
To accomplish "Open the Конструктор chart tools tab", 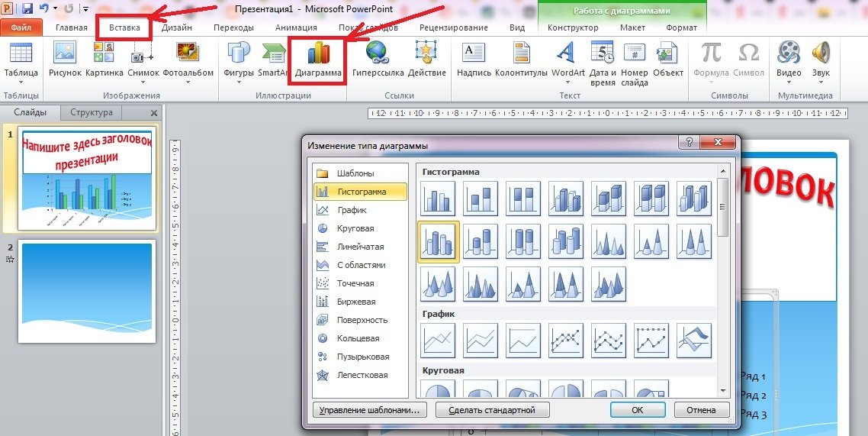I will coord(573,27).
